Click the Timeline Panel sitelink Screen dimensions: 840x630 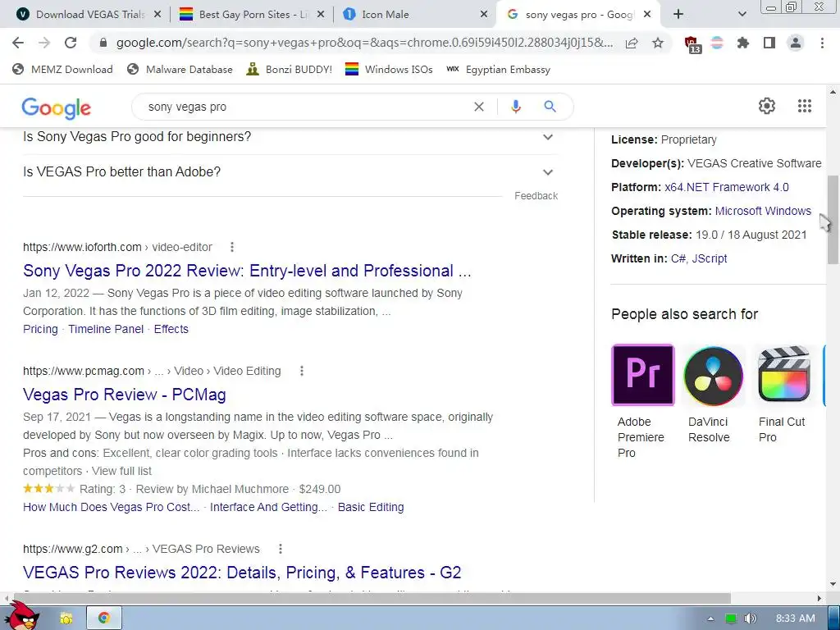(106, 329)
